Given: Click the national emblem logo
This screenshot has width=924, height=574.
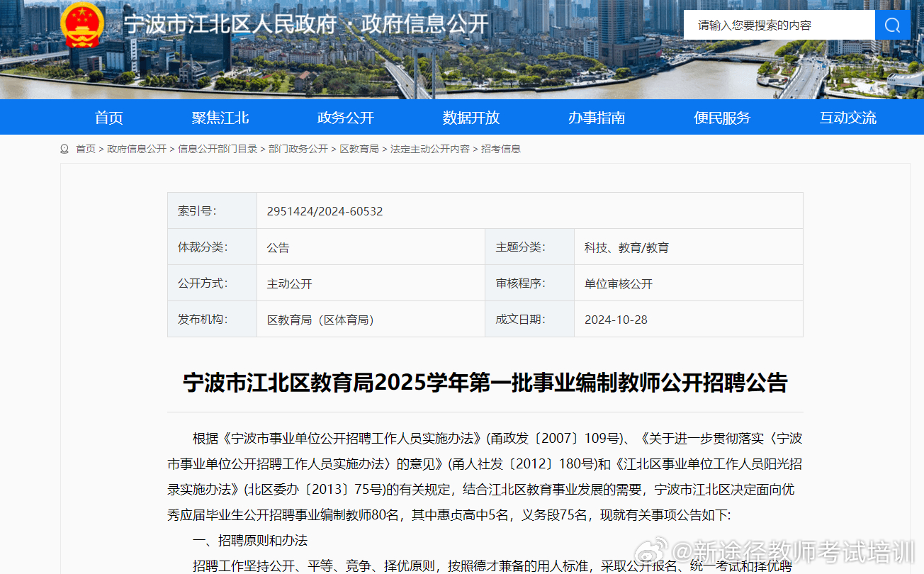Looking at the screenshot, I should pyautogui.click(x=83, y=24).
